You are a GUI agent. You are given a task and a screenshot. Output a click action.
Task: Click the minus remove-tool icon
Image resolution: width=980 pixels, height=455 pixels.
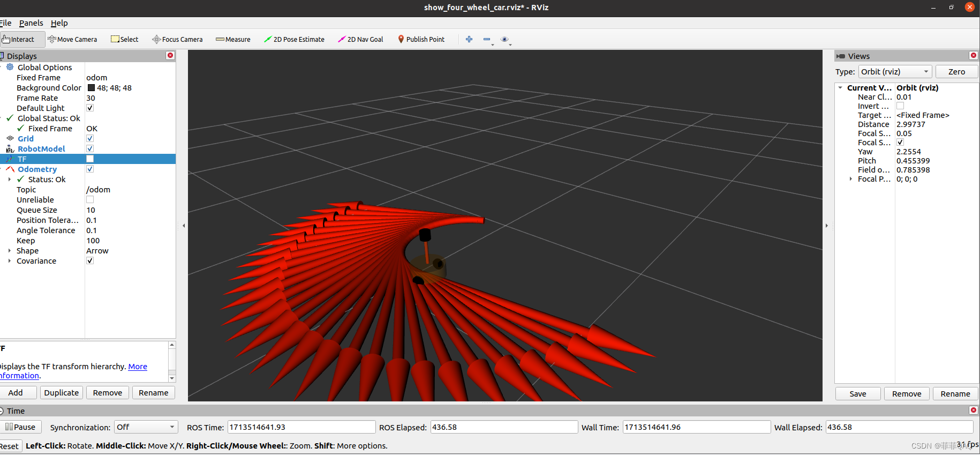pyautogui.click(x=487, y=39)
